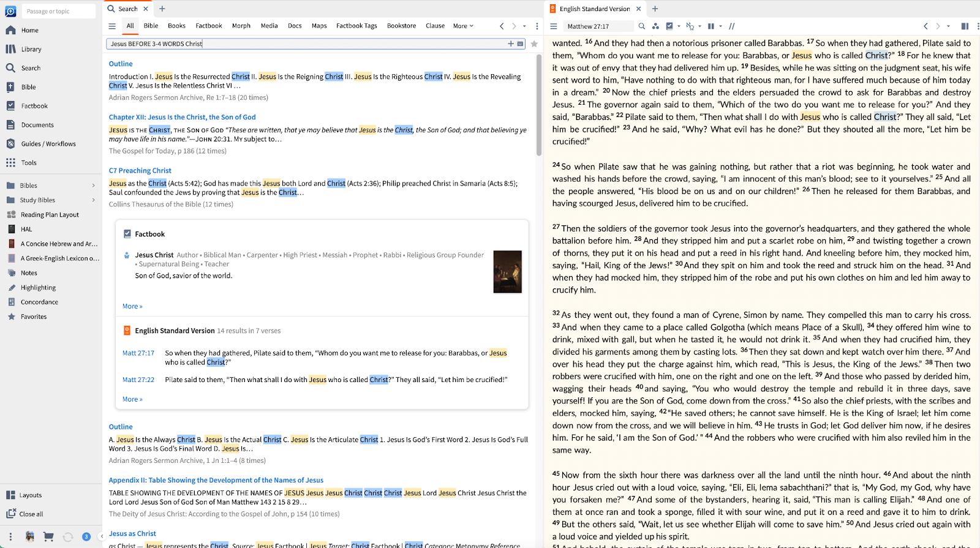980x548 pixels.
Task: Go back in ESV panel history
Action: 925,26
